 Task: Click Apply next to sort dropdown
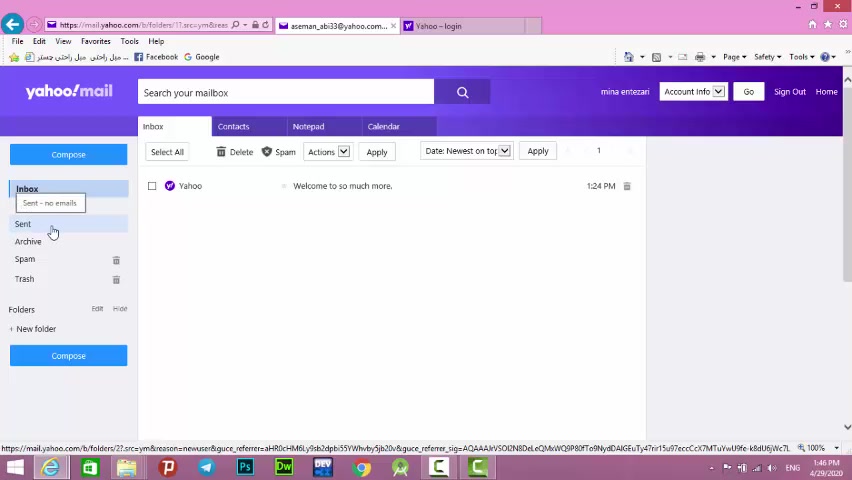point(538,151)
